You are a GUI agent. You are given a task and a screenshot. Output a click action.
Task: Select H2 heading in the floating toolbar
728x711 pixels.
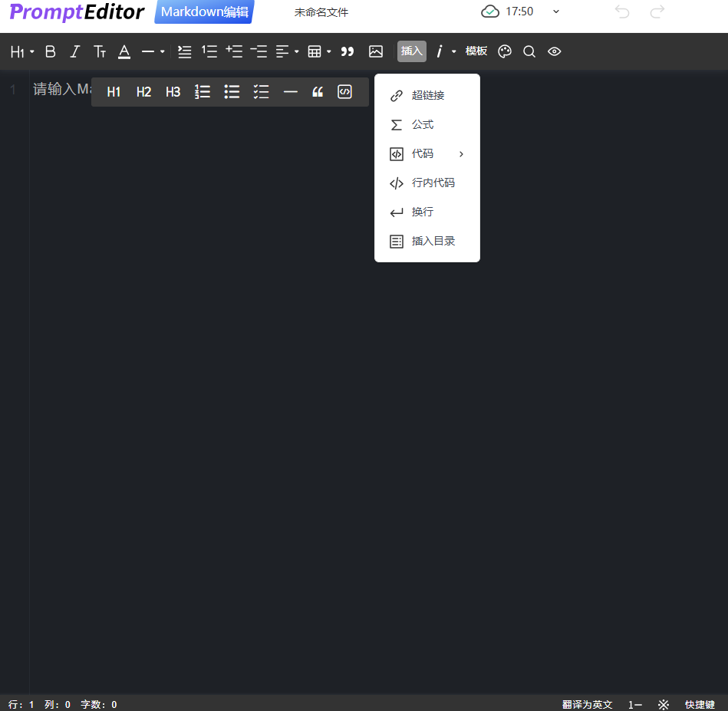coord(143,91)
